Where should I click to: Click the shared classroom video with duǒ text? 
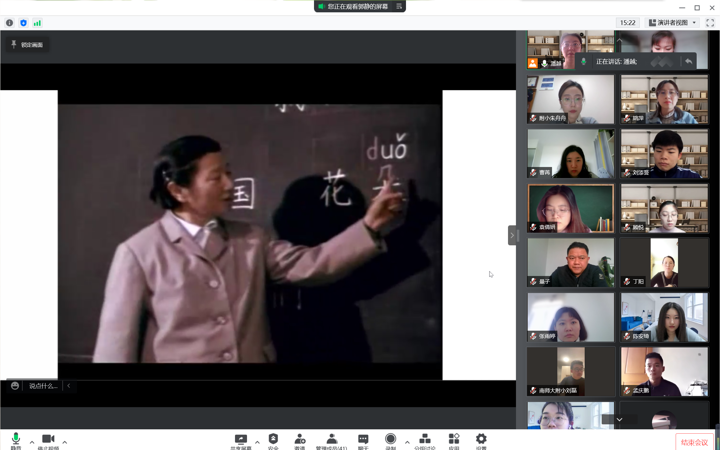tap(250, 234)
